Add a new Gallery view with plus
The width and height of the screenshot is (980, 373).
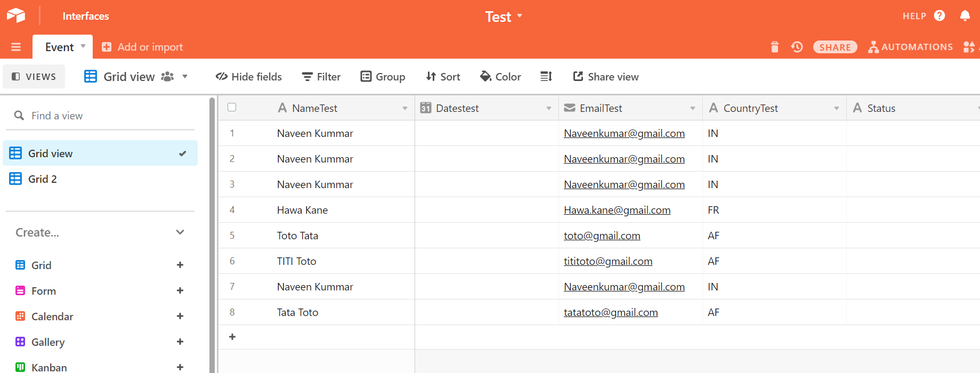tap(180, 342)
